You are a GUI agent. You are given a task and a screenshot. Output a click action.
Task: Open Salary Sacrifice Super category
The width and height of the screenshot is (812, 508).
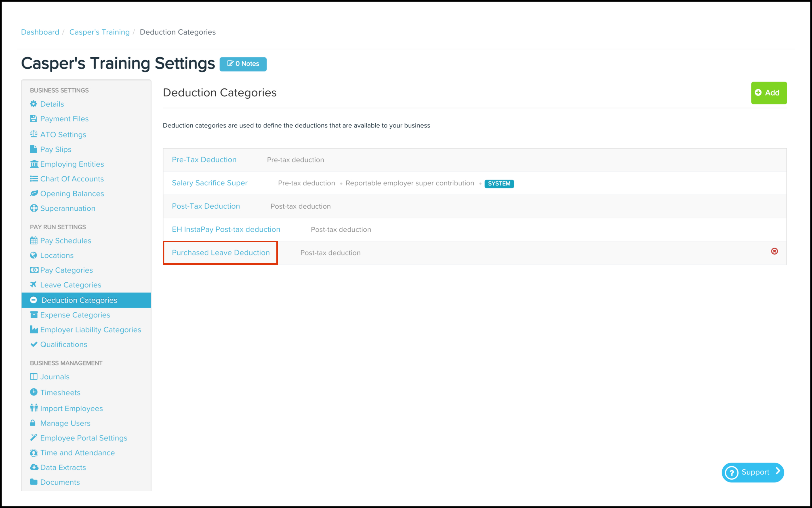209,183
